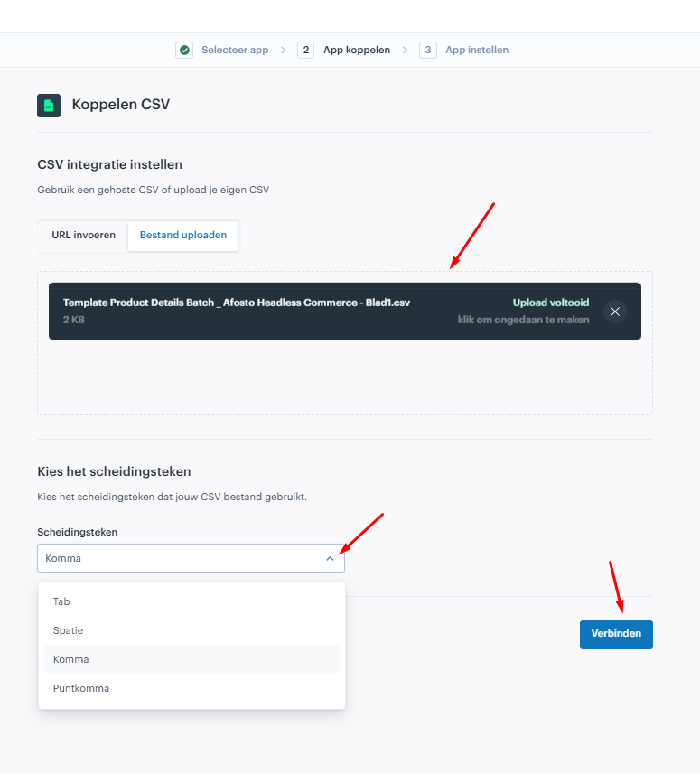The width and height of the screenshot is (700, 773).
Task: Click 'klik om ongedaan te maken' text
Action: click(523, 320)
